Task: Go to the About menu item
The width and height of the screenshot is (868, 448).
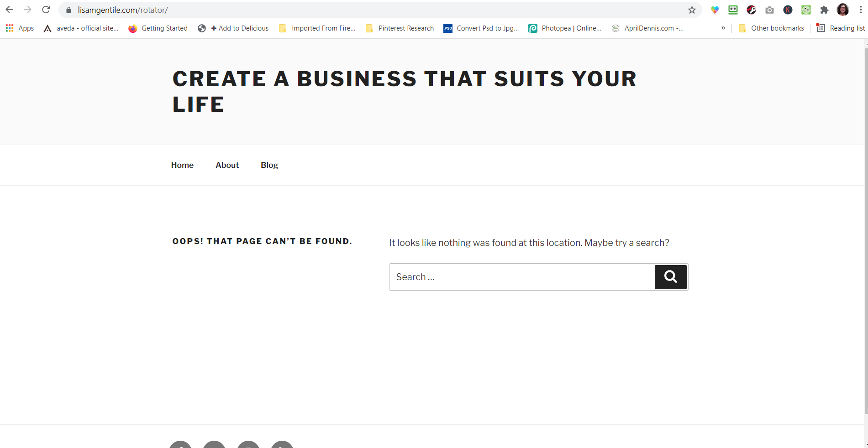Action: point(227,165)
